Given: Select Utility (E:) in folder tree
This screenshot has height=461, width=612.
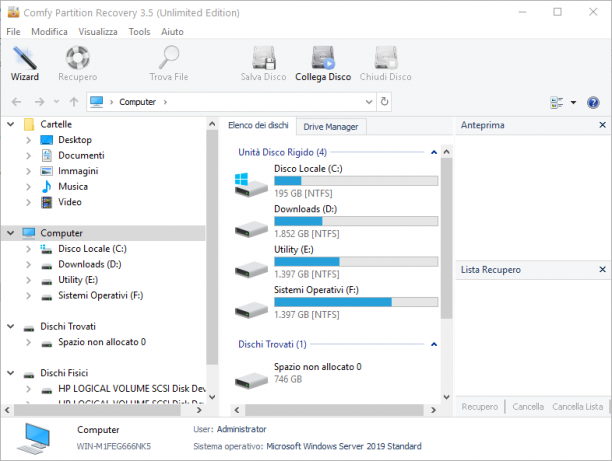Looking at the screenshot, I should [78, 280].
